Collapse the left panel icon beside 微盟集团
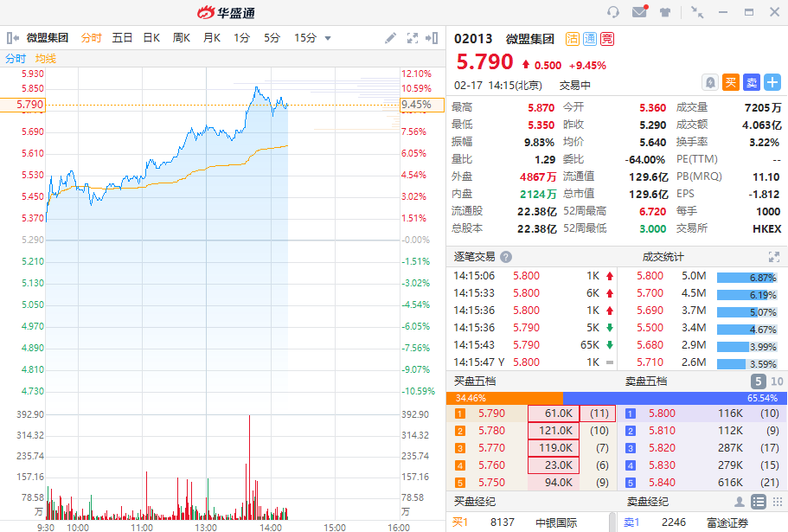Screen dimensions: 788x532 13,38
